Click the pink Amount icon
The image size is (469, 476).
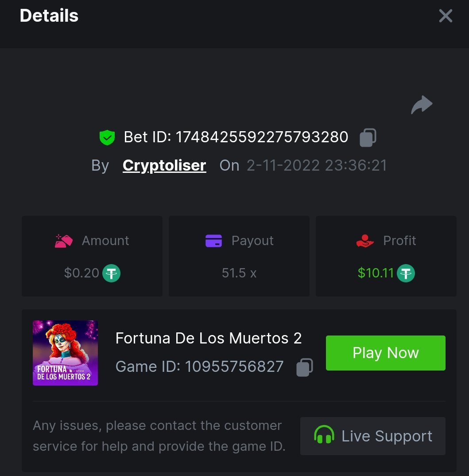(64, 241)
